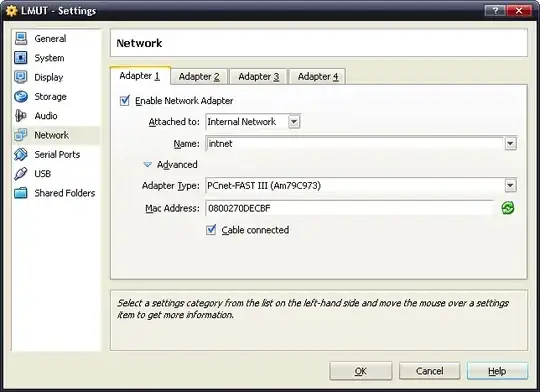This screenshot has height=392, width=540.
Task: Click the Internal Network value text
Action: click(x=242, y=122)
